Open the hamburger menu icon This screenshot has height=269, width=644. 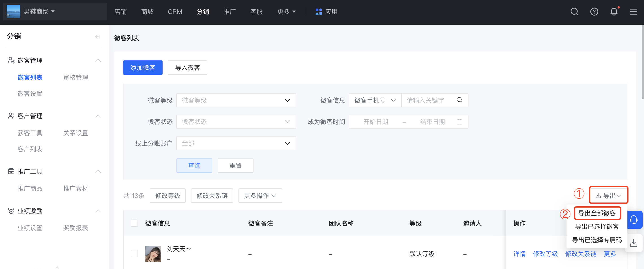[x=633, y=11]
